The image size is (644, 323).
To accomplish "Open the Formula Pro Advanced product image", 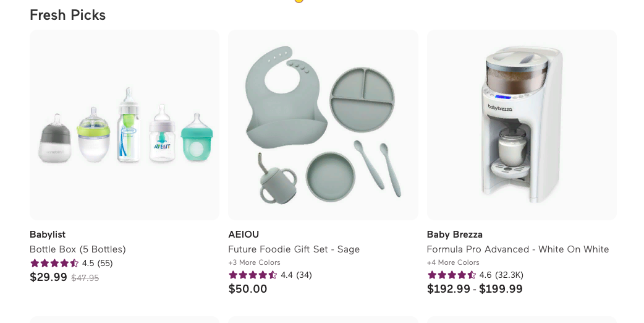I will (x=522, y=125).
